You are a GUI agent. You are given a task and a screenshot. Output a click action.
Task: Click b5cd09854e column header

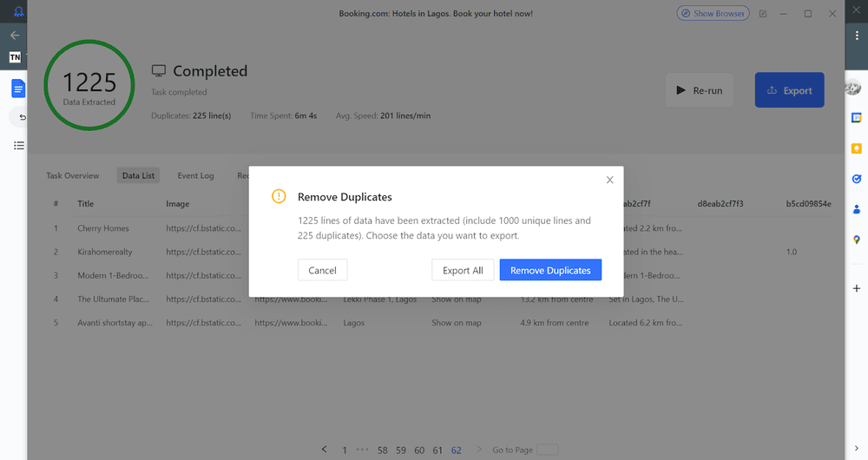pyautogui.click(x=809, y=204)
